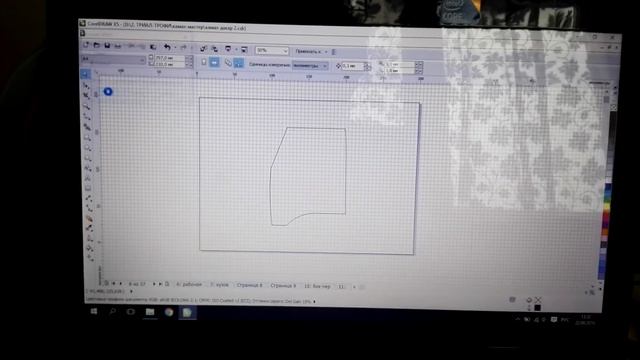Open the zoom level dropdown
This screenshot has height=360, width=640.
[x=285, y=51]
